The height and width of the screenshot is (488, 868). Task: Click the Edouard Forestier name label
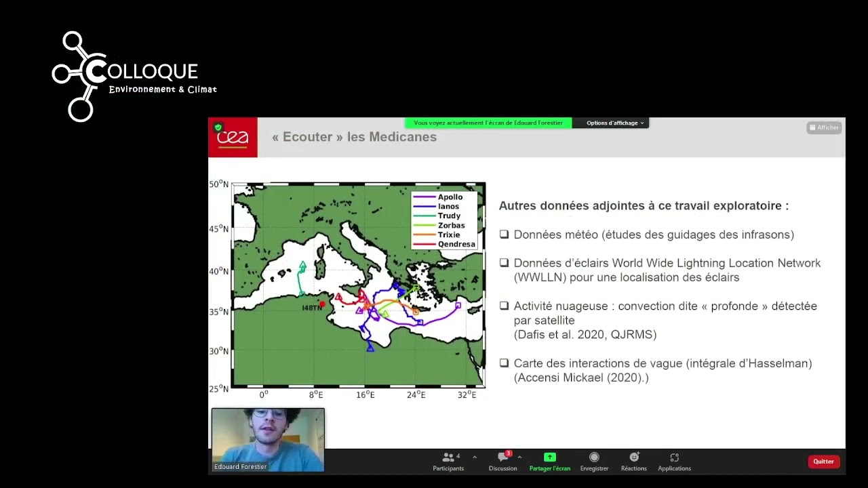(x=240, y=467)
